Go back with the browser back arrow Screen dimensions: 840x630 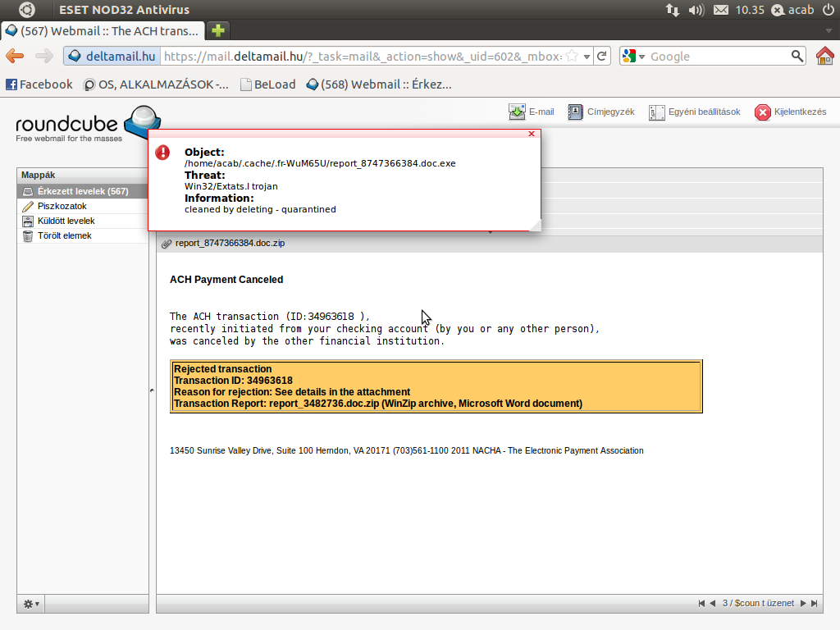coord(15,56)
